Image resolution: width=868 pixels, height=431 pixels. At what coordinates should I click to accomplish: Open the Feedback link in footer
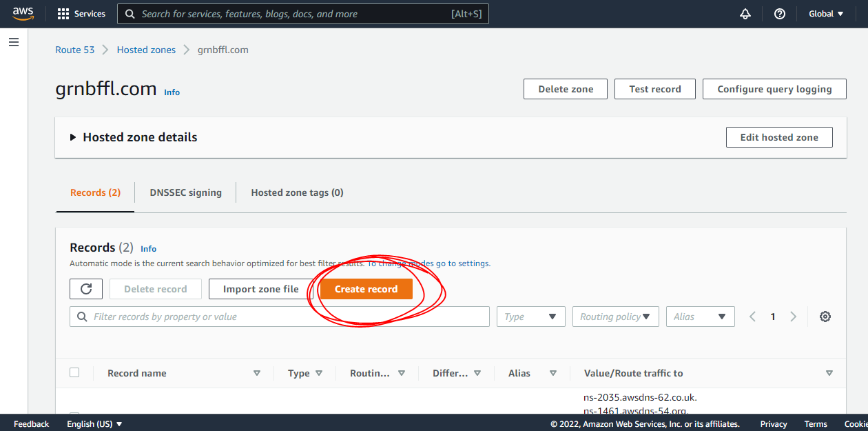pyautogui.click(x=31, y=424)
